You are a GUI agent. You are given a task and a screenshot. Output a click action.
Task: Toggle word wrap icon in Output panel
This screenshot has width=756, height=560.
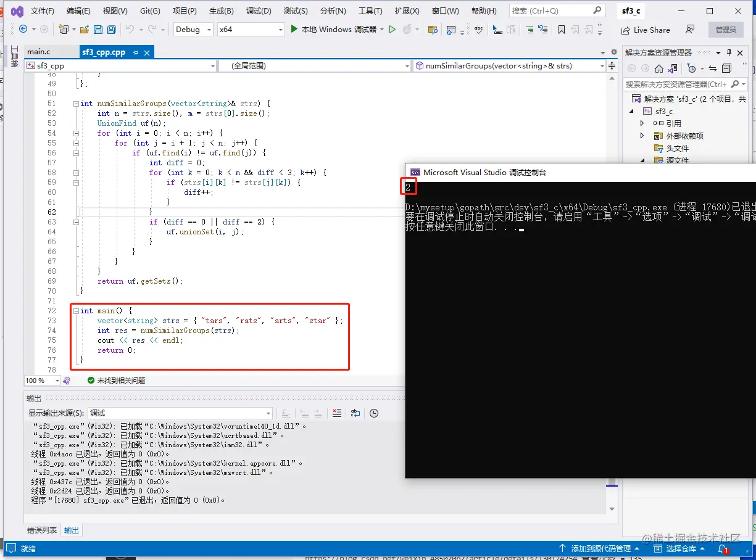[x=355, y=413]
